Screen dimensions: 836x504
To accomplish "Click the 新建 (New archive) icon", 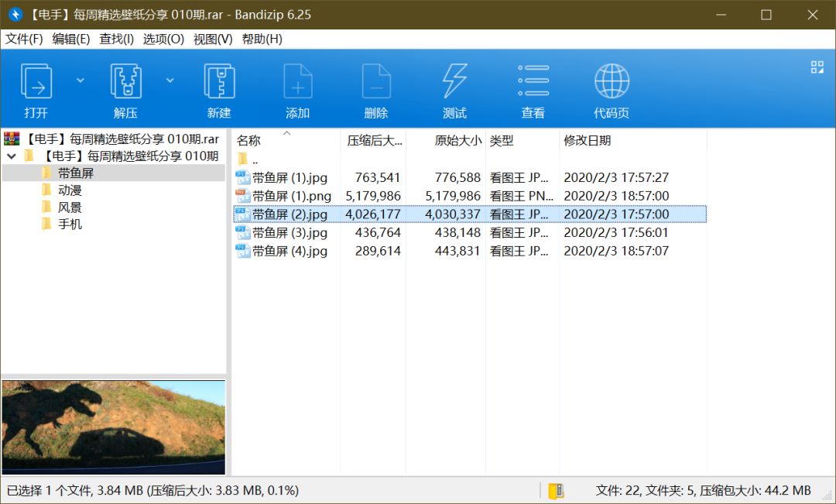I will [219, 81].
